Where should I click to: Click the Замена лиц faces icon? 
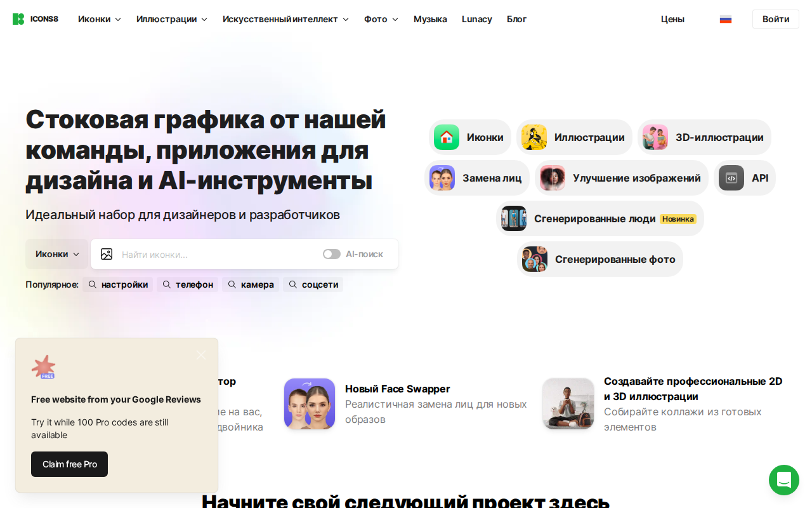[x=442, y=178]
